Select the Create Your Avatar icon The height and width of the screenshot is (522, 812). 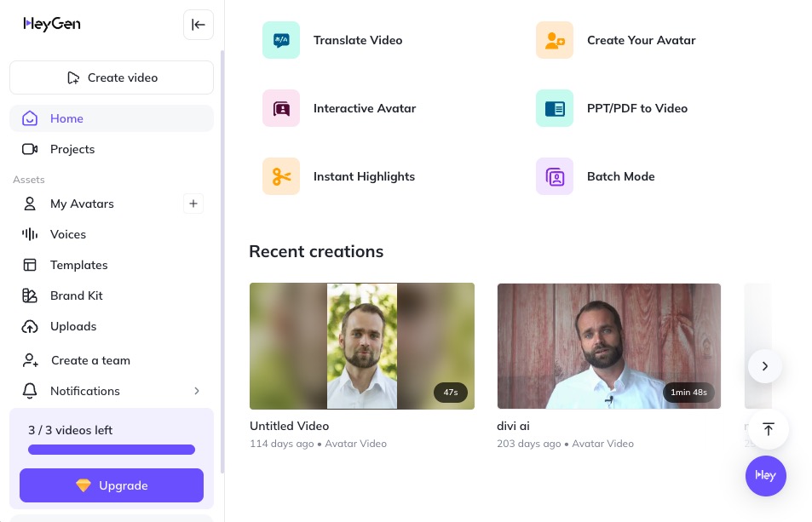point(555,40)
